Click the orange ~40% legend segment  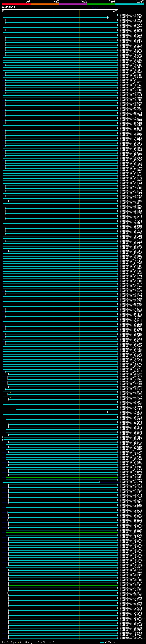tap(45, 4)
